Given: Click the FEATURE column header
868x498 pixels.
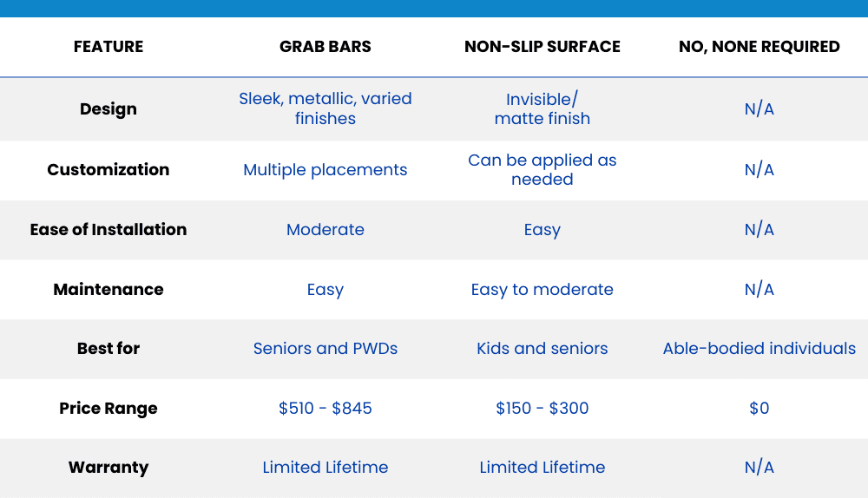Looking at the screenshot, I should (x=108, y=47).
